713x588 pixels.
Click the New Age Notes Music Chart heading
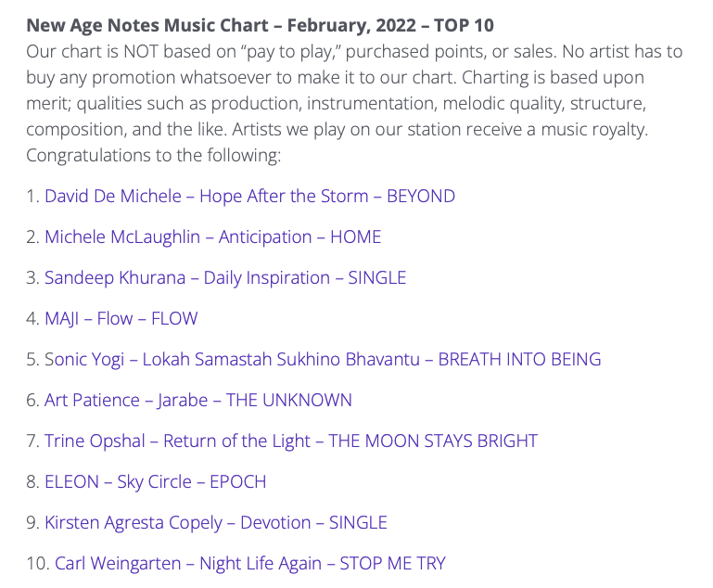pos(261,25)
